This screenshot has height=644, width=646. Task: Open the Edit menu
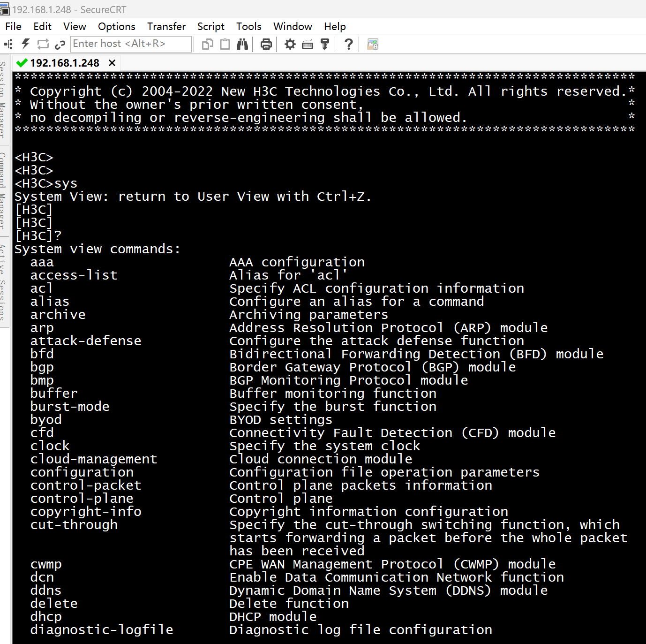point(42,26)
